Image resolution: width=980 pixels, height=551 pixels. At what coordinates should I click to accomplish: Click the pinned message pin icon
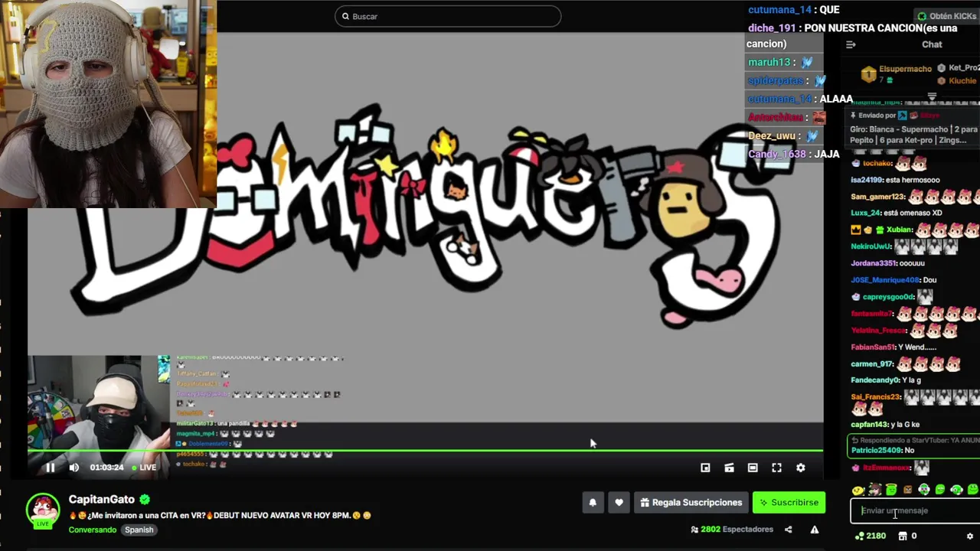tap(852, 116)
